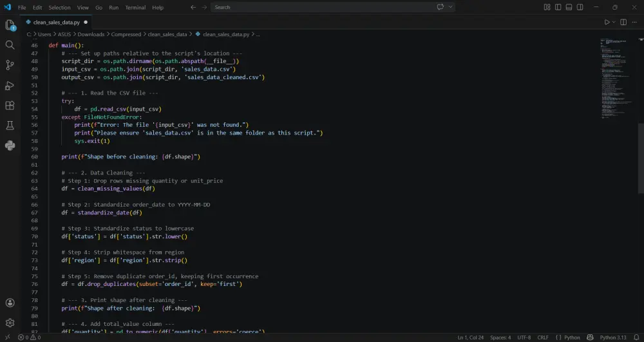The image size is (644, 342).
Task: Click Users in the breadcrumb path
Action: pyautogui.click(x=44, y=35)
